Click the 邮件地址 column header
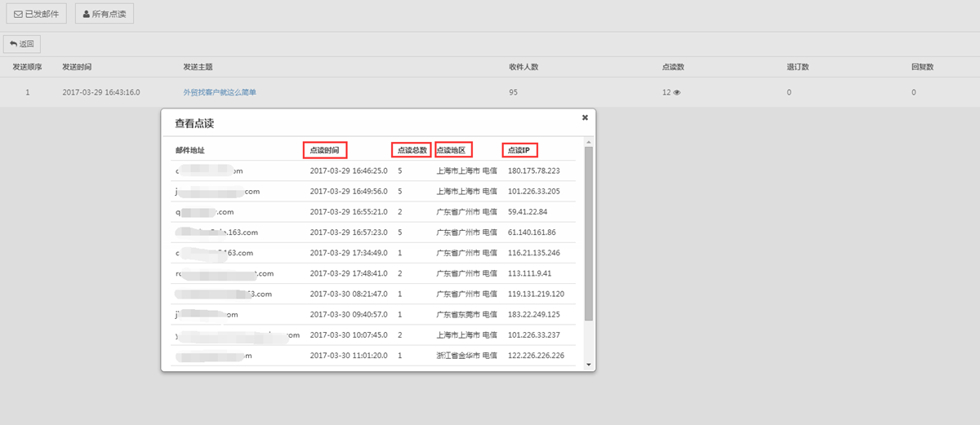This screenshot has width=980, height=425. click(x=189, y=150)
